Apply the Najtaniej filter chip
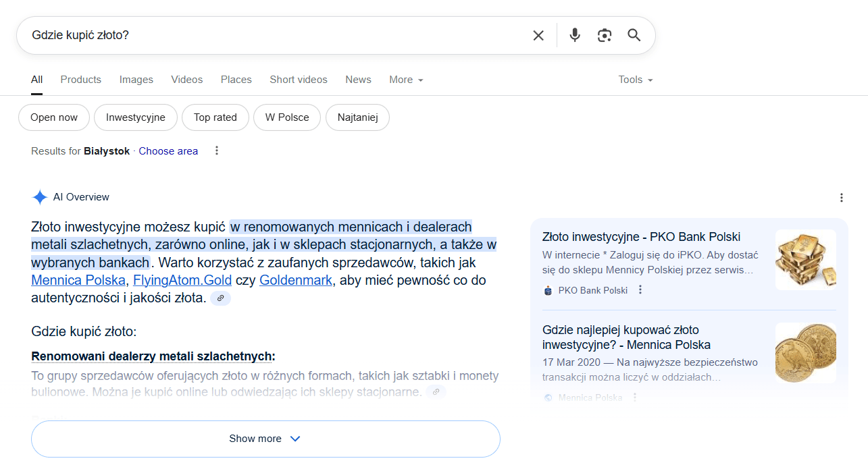868x467 pixels. click(x=358, y=117)
